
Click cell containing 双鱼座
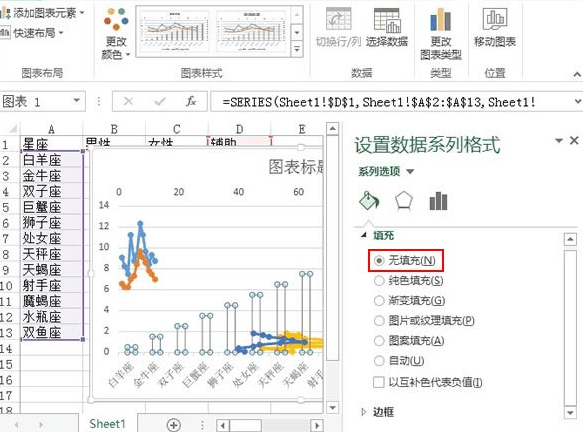click(x=51, y=332)
